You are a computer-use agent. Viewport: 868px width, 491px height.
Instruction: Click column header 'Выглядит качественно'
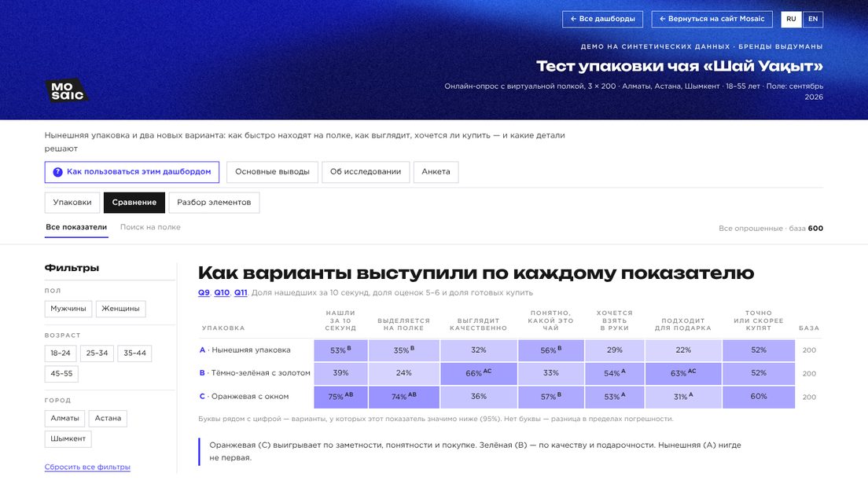[478, 324]
